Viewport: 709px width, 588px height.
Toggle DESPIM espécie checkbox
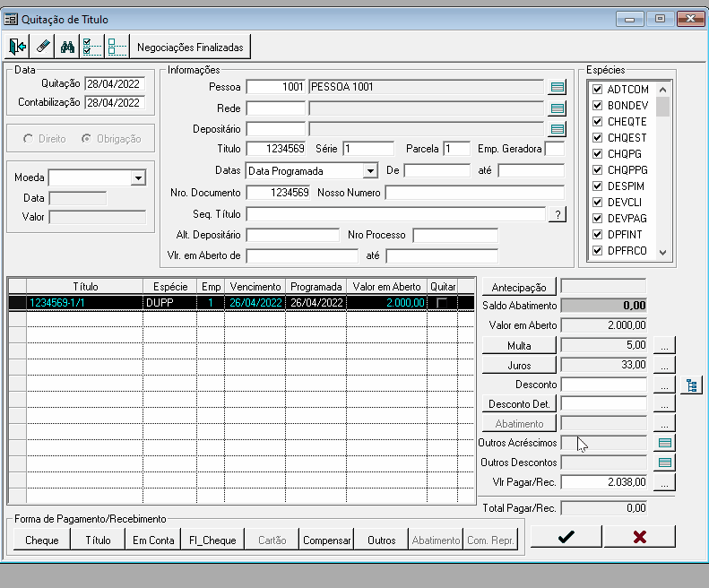597,186
